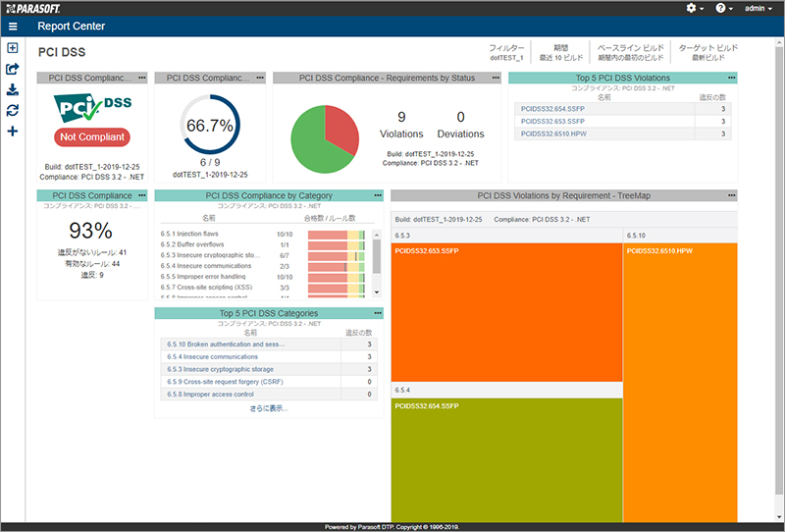Image resolution: width=785 pixels, height=532 pixels.
Task: Open 6.5.4 Insecure communications in Top 5 Categories
Action: 212,356
